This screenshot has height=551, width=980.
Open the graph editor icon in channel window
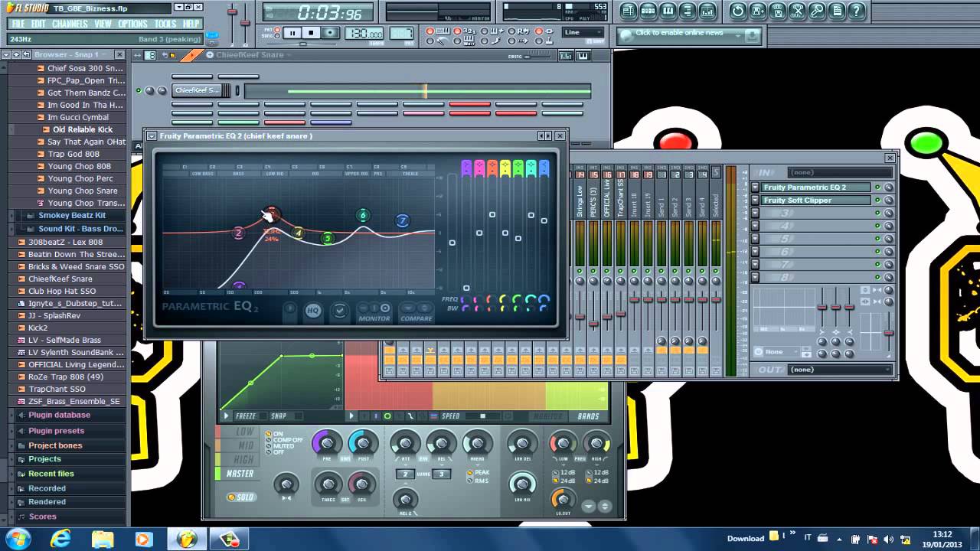click(567, 55)
